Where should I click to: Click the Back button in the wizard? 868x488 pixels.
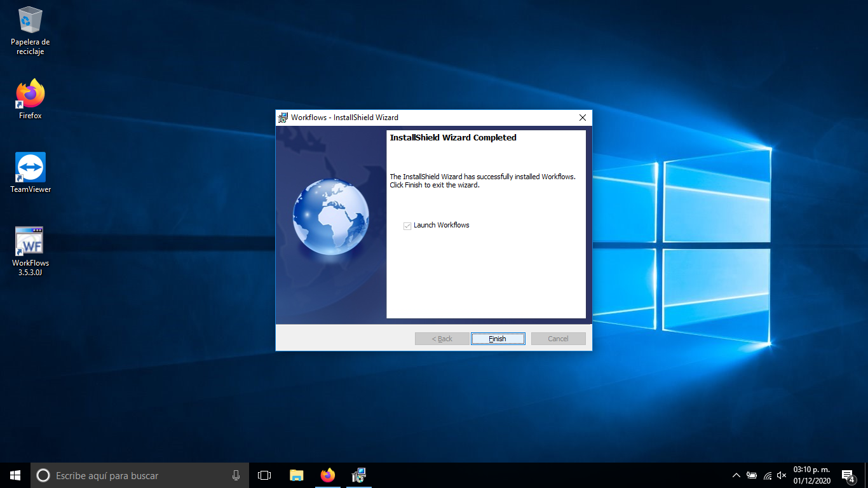tap(442, 339)
